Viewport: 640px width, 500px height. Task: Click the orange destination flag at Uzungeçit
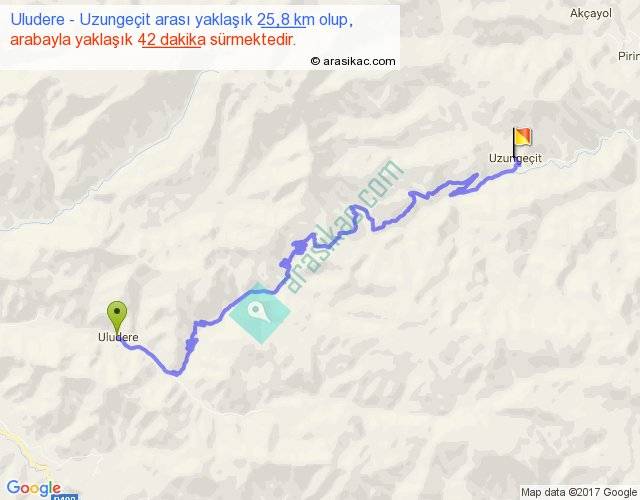point(522,139)
